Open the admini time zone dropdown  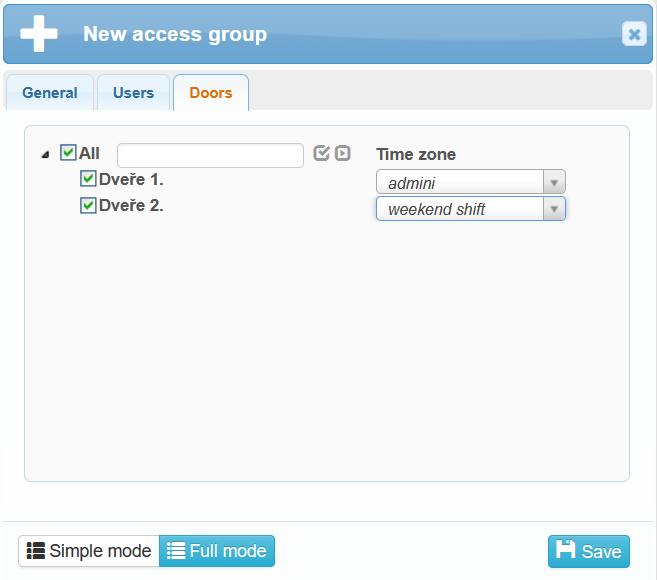pyautogui.click(x=554, y=183)
